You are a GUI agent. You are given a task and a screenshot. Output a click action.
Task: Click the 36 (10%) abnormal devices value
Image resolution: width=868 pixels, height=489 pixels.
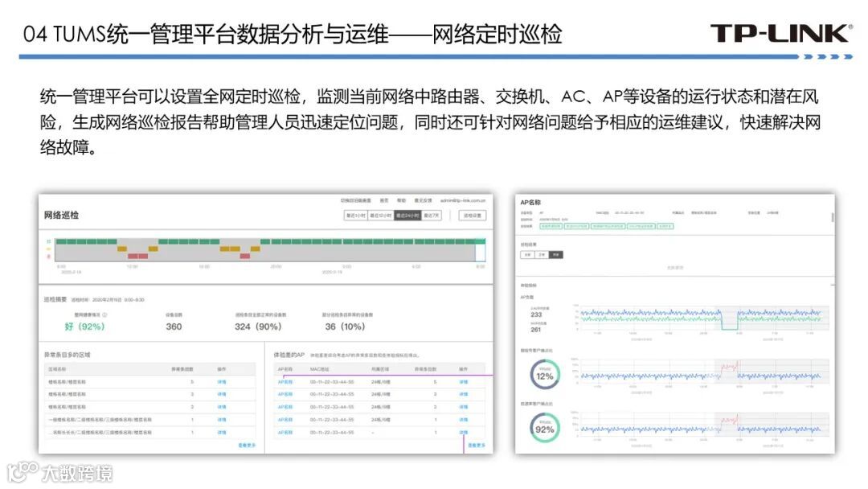345,327
